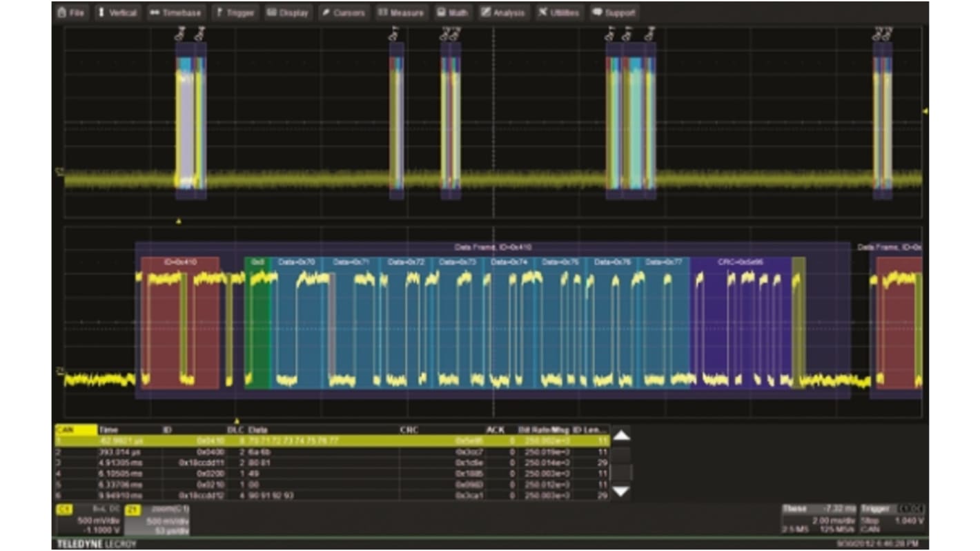Select the Cursors icon in the toolbar

(343, 12)
